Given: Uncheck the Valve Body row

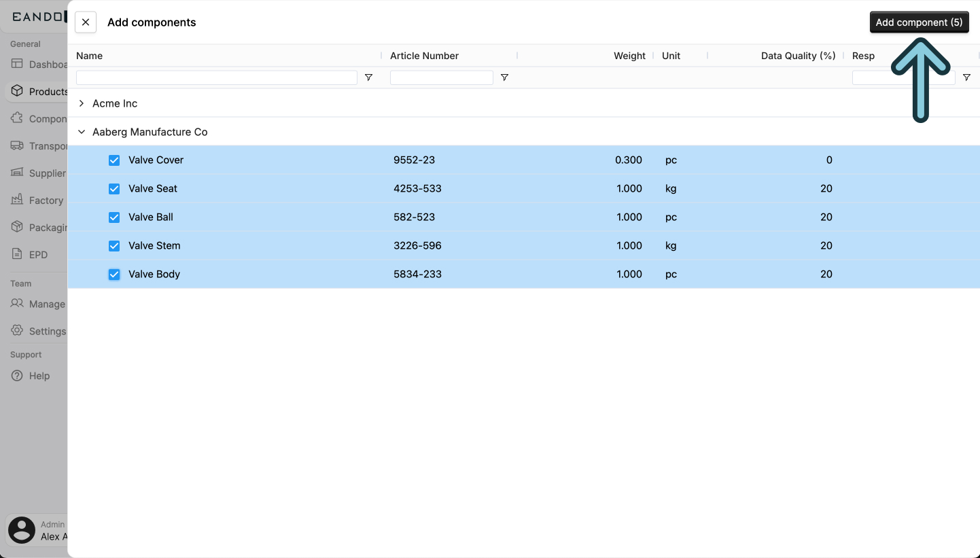Looking at the screenshot, I should [114, 274].
